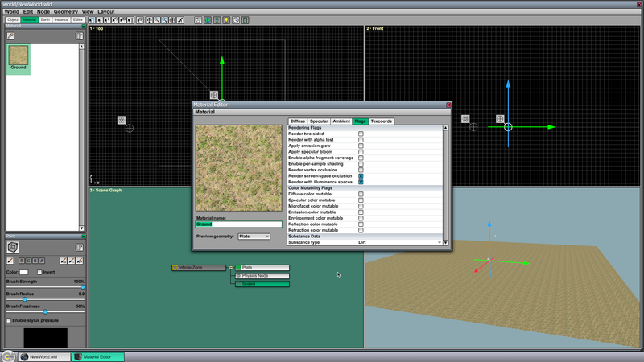
Task: Open the World menu
Action: click(x=11, y=11)
